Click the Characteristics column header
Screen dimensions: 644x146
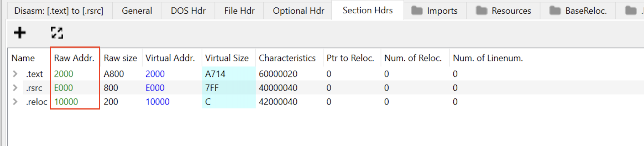click(287, 58)
